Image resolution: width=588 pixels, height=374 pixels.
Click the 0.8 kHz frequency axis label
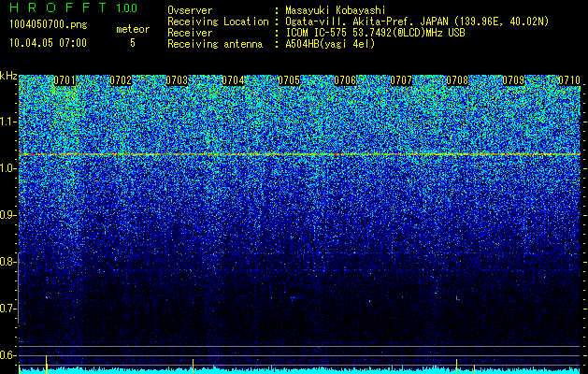pos(8,262)
